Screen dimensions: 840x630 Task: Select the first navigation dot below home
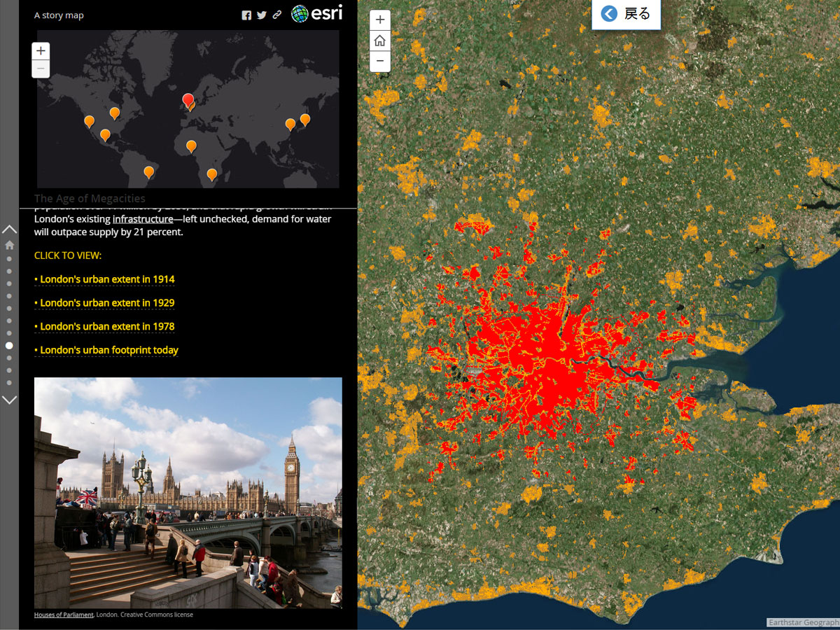9,258
